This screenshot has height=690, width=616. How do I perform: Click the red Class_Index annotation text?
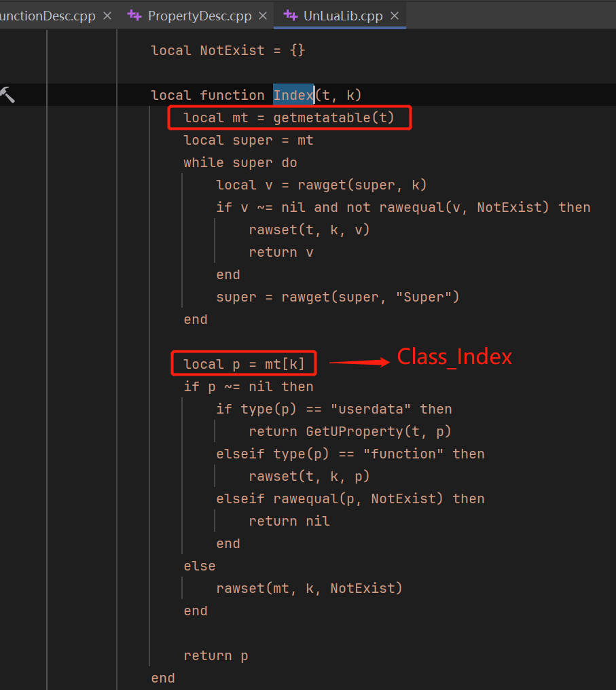tap(454, 357)
